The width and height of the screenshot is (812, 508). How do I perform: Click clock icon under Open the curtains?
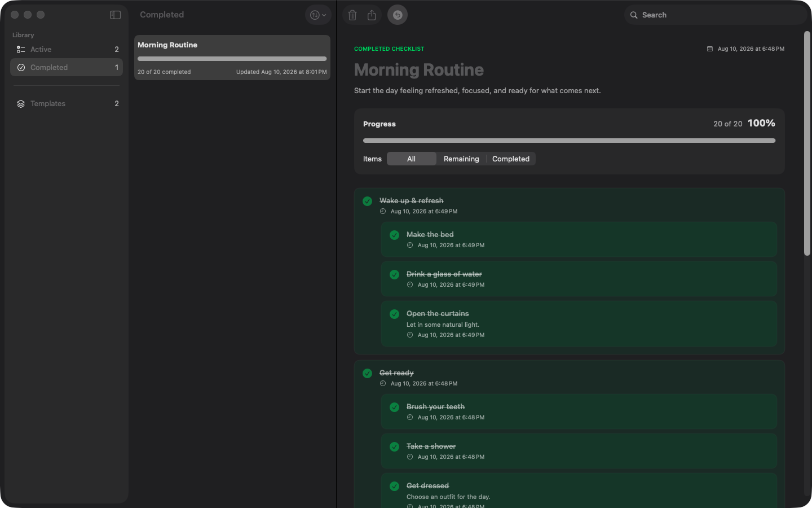pos(410,335)
